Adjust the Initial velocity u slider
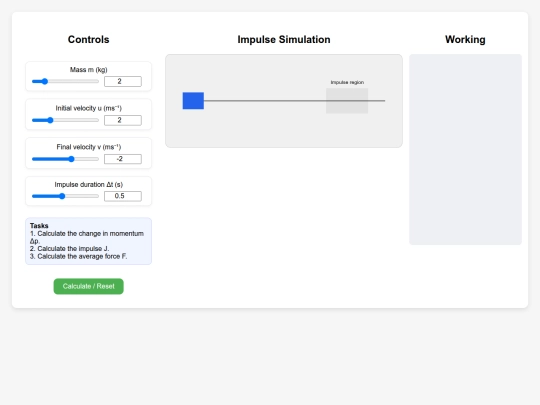The height and width of the screenshot is (405, 540). [65, 120]
